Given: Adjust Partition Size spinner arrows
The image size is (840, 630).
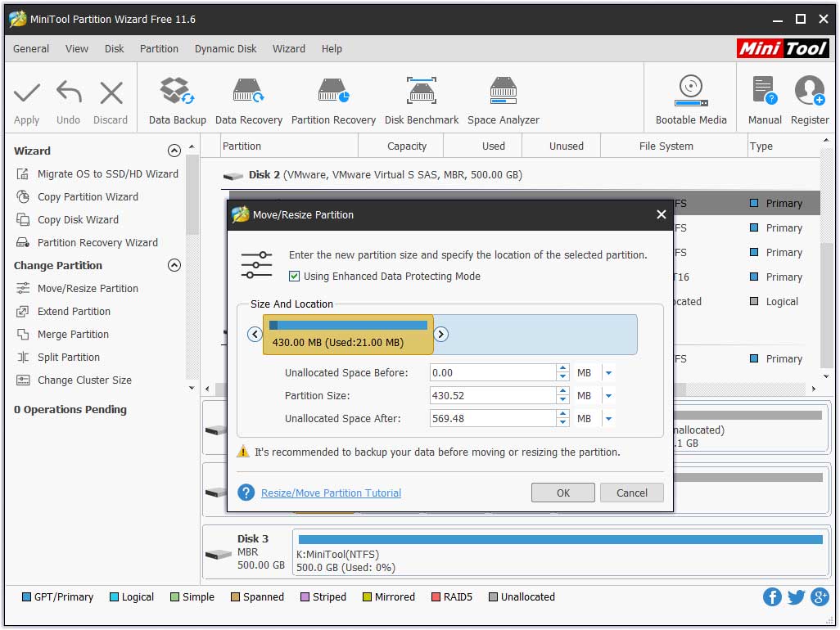Looking at the screenshot, I should pos(562,396).
